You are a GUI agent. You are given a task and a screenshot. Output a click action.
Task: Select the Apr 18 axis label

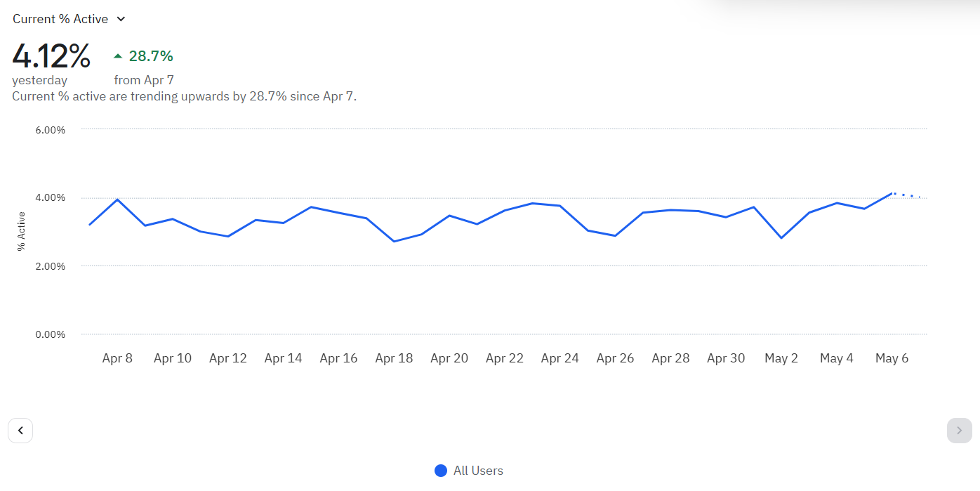coord(394,358)
